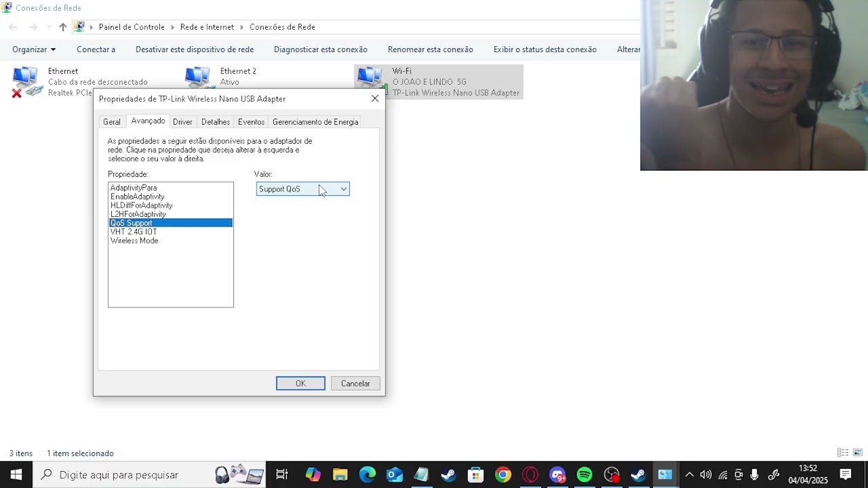Viewport: 868px width, 488px height.
Task: Go up one folder level arrow
Action: pos(62,27)
